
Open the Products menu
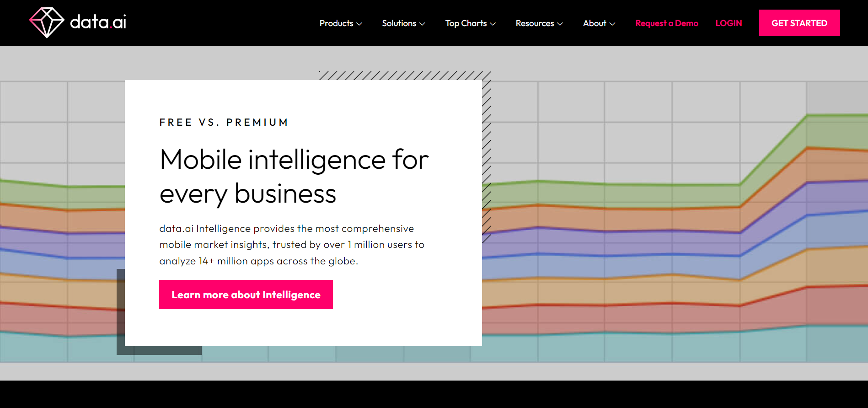coord(336,23)
